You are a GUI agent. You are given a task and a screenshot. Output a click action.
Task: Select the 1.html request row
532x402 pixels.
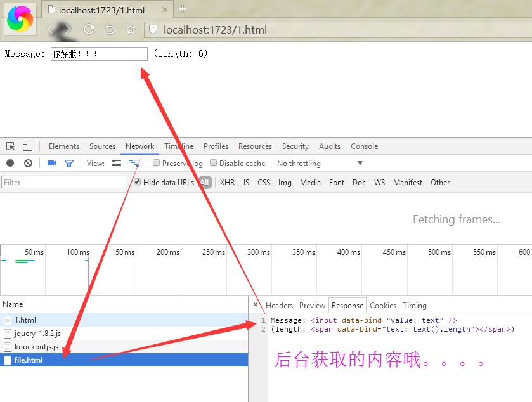tap(124, 320)
